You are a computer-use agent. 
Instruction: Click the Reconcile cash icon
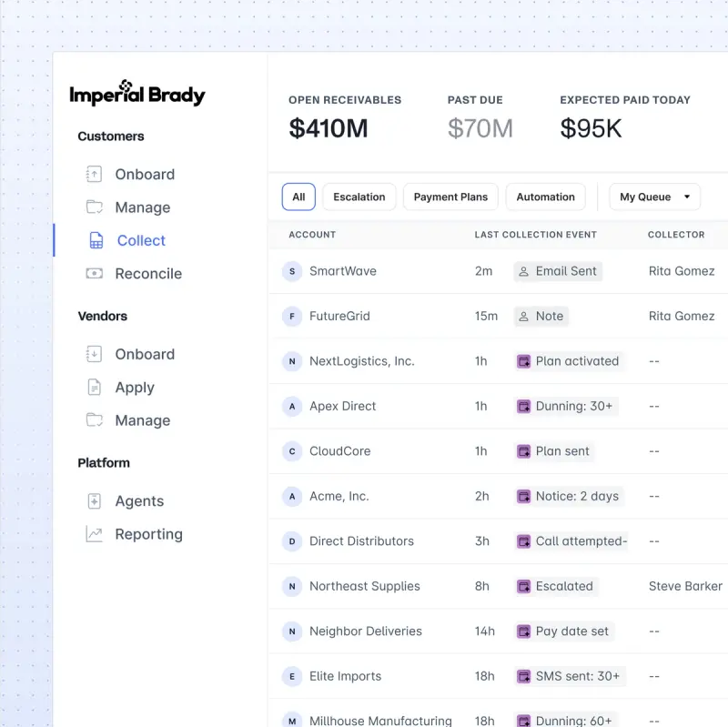pyautogui.click(x=95, y=274)
